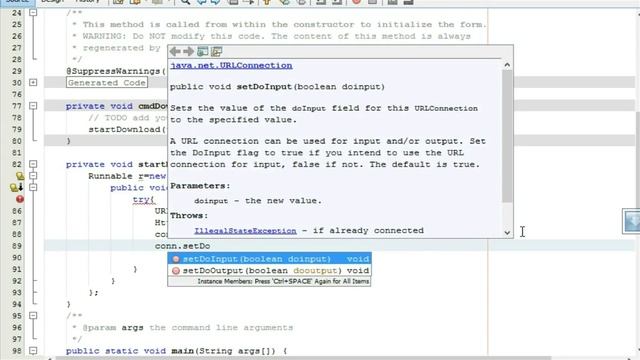Viewport: 640px width, 360px height.
Task: Click the lightbulb hint icon on line 83
Action: click(x=20, y=176)
